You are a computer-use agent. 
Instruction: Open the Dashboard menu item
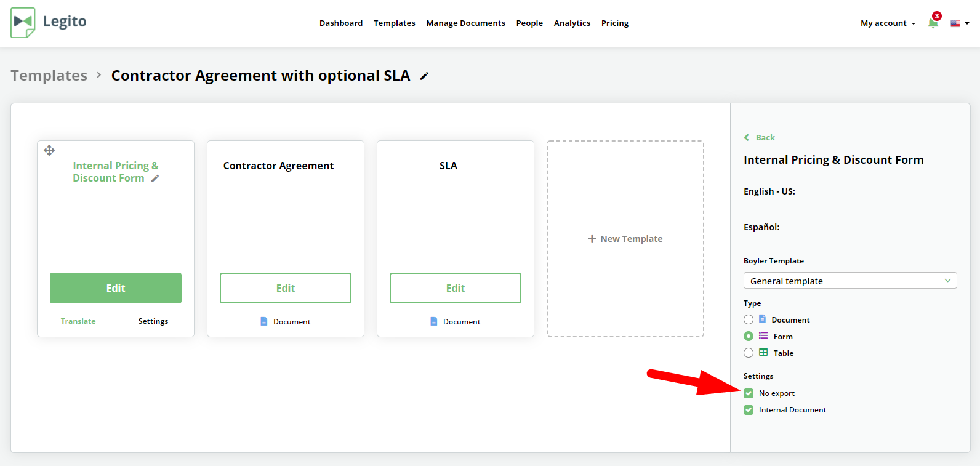click(x=341, y=23)
